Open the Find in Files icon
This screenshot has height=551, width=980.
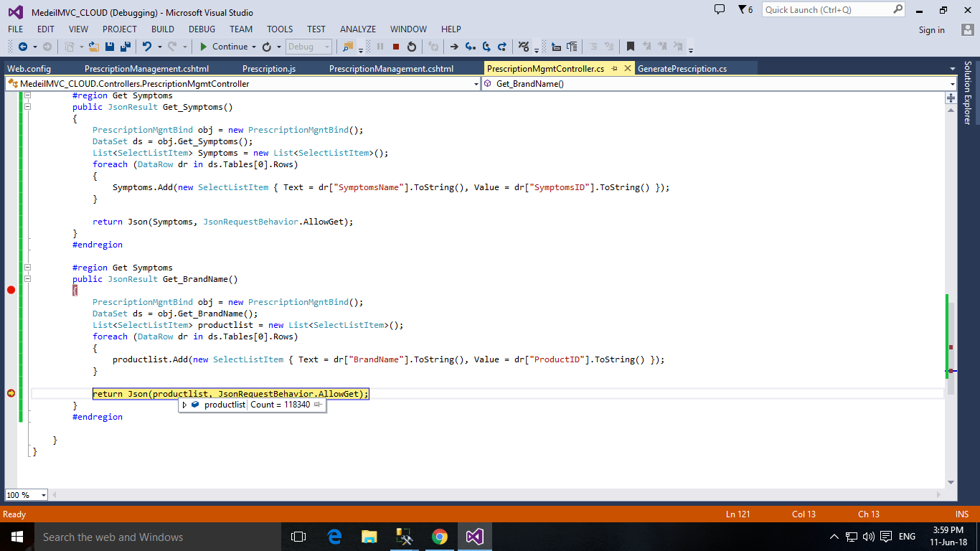pos(348,47)
